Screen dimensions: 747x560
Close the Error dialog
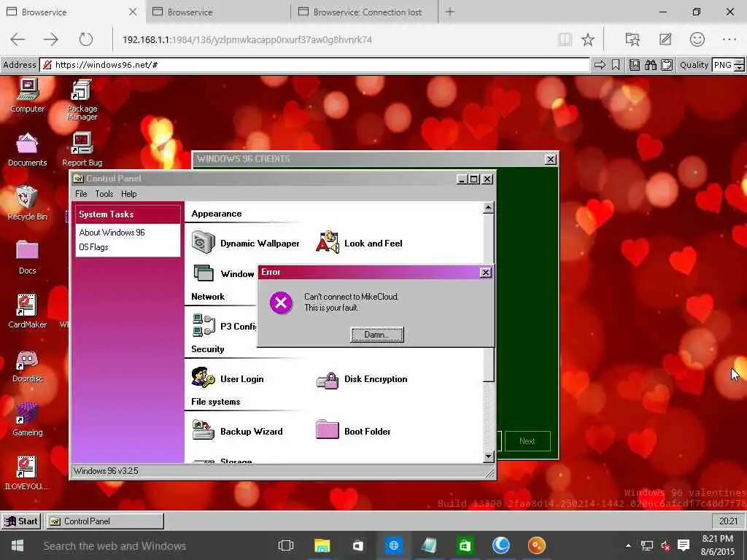coord(485,273)
